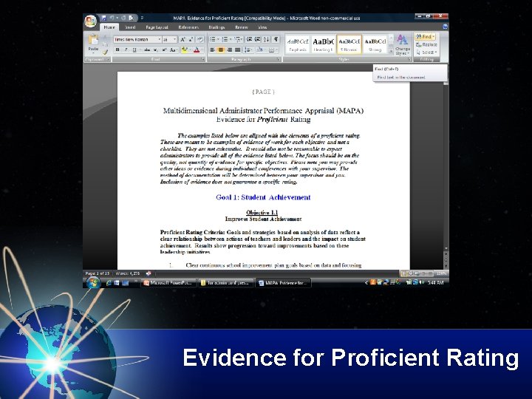Toggle subscript formatting
The width and height of the screenshot is (532, 399).
155,50
